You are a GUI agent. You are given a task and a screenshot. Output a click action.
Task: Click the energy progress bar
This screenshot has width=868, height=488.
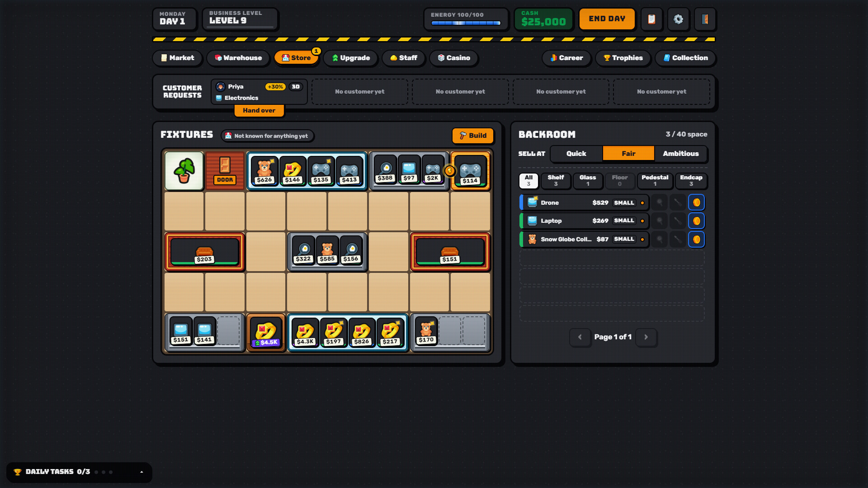tap(466, 23)
